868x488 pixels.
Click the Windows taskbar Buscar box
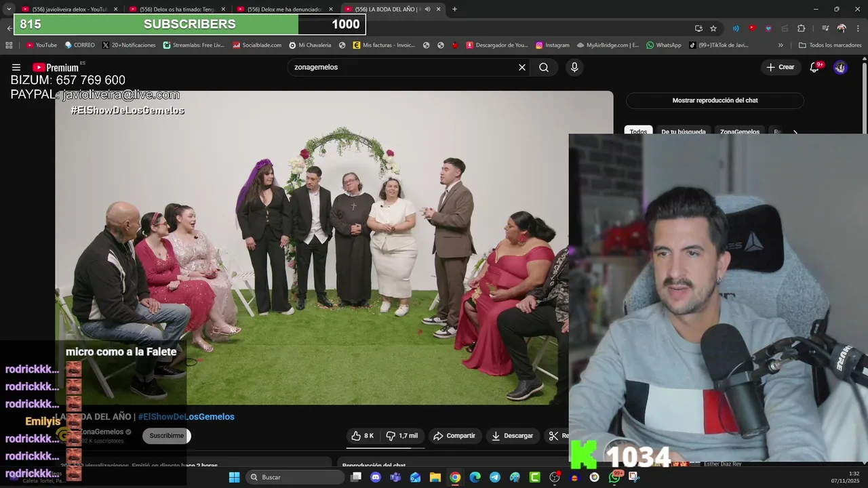(x=296, y=477)
